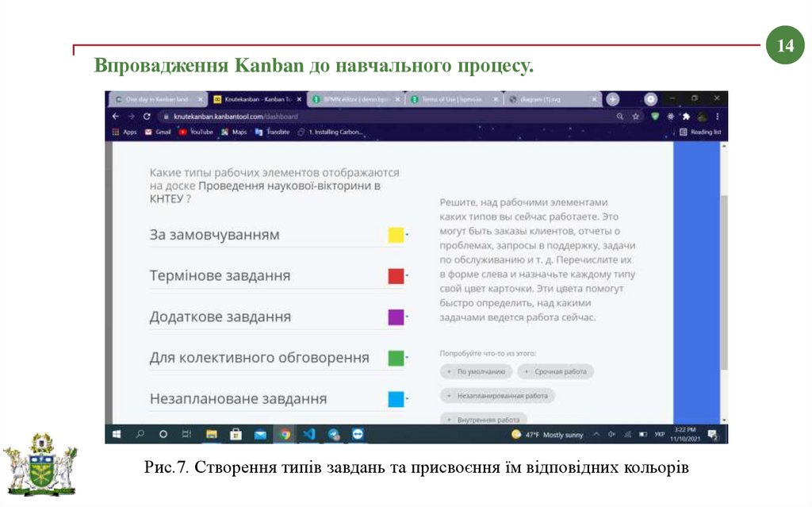
Task: Open the network icon in the system tray
Action: tap(628, 435)
